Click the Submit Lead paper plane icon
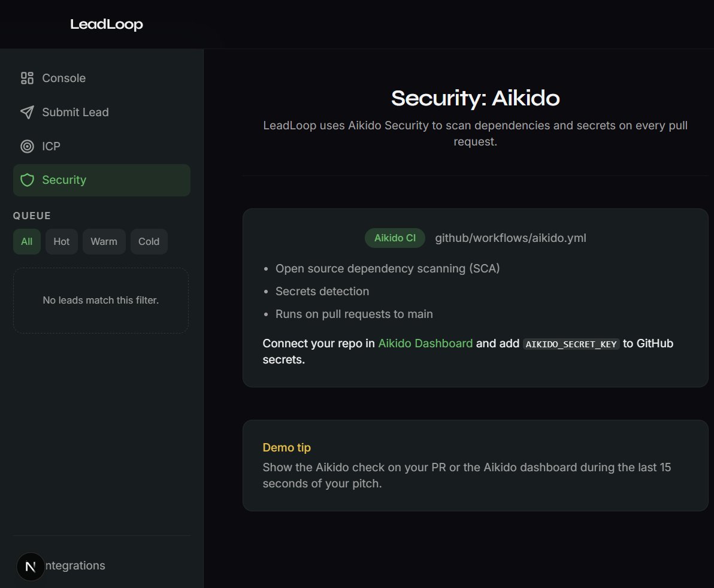Image resolution: width=714 pixels, height=588 pixels. click(28, 113)
